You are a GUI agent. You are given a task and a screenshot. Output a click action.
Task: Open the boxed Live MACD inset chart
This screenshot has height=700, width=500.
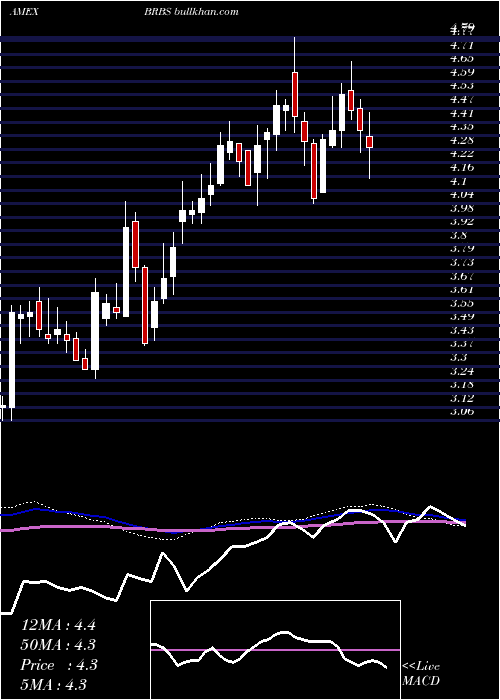pyautogui.click(x=275, y=650)
